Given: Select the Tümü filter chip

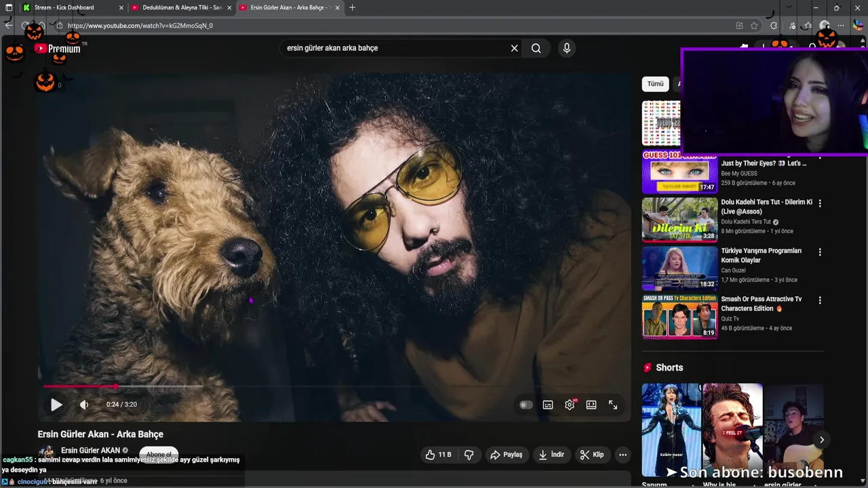Looking at the screenshot, I should tap(655, 84).
